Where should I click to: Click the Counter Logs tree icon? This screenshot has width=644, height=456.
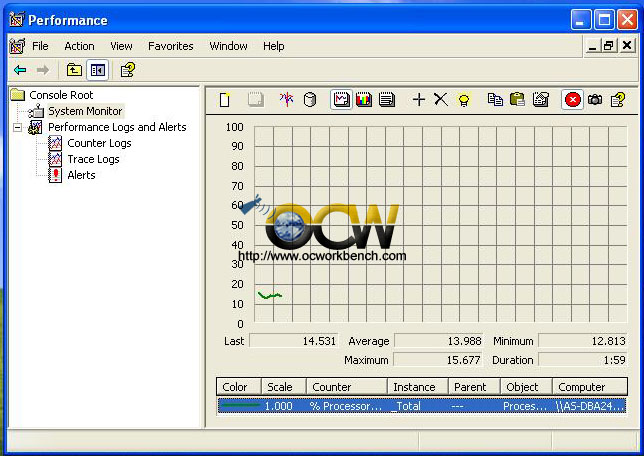(55, 143)
